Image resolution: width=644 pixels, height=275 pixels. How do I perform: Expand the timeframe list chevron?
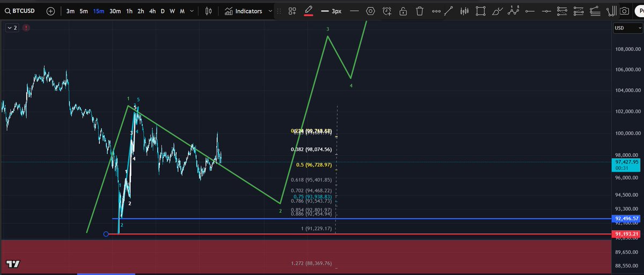[x=193, y=11]
